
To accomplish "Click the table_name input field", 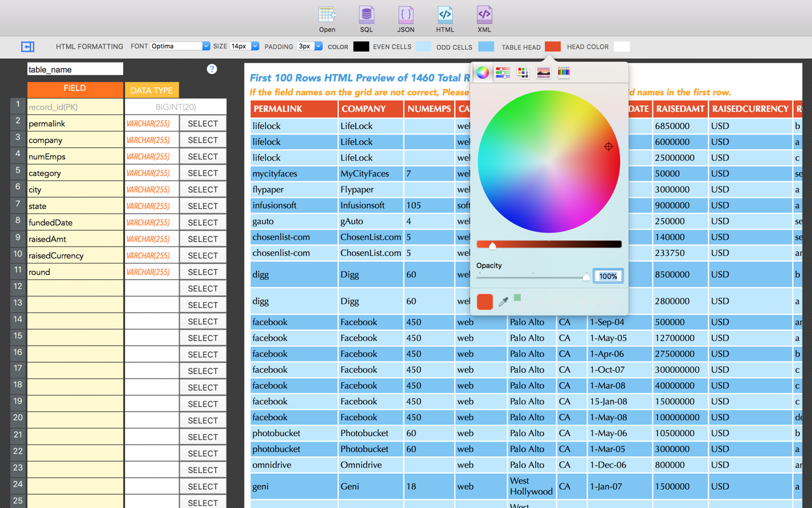I will (x=75, y=70).
